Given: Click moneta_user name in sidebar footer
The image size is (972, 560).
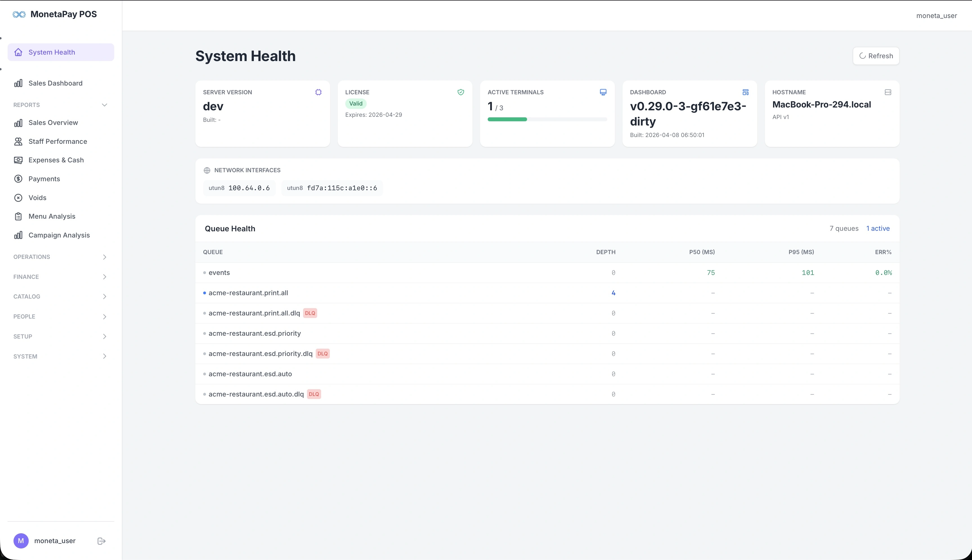Looking at the screenshot, I should 55,541.
